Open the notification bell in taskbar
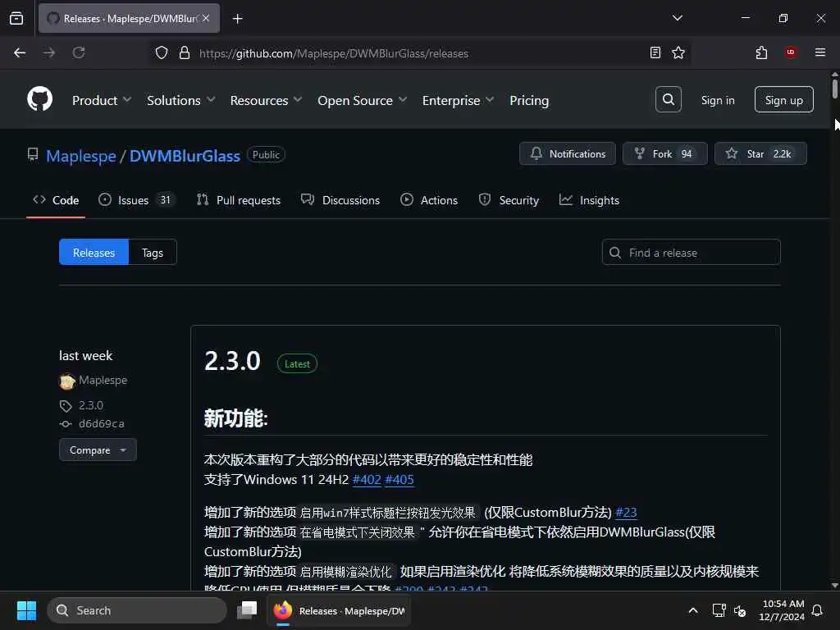Viewport: 840px width, 630px height. [x=818, y=610]
